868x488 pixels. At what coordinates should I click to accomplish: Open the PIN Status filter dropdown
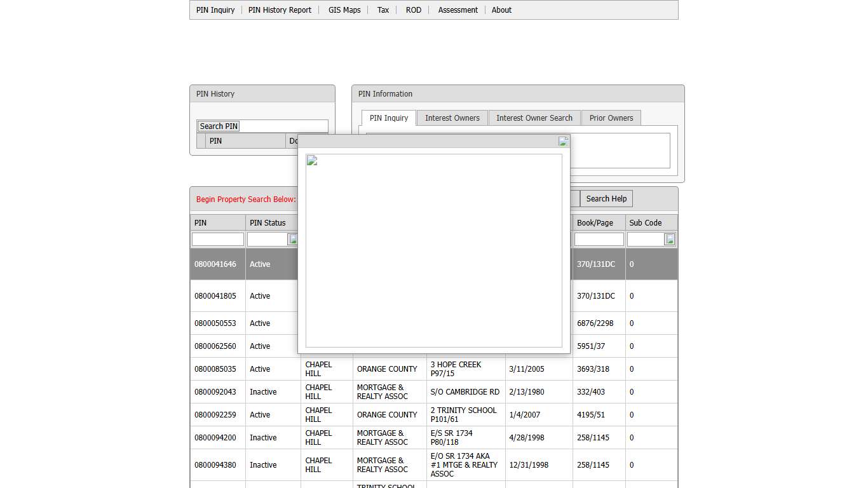tap(293, 239)
